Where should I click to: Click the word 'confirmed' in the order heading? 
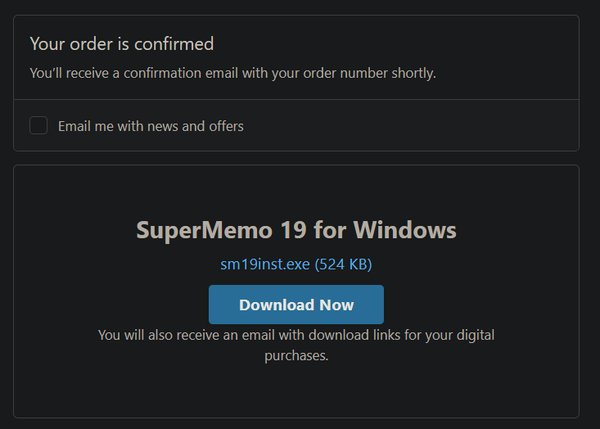pyautogui.click(x=178, y=43)
